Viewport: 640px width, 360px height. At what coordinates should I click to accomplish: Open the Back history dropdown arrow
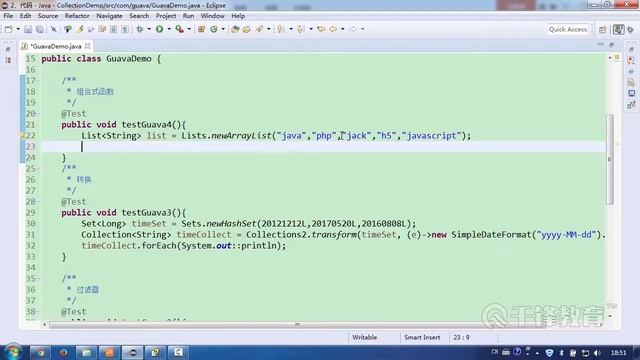[x=342, y=29]
